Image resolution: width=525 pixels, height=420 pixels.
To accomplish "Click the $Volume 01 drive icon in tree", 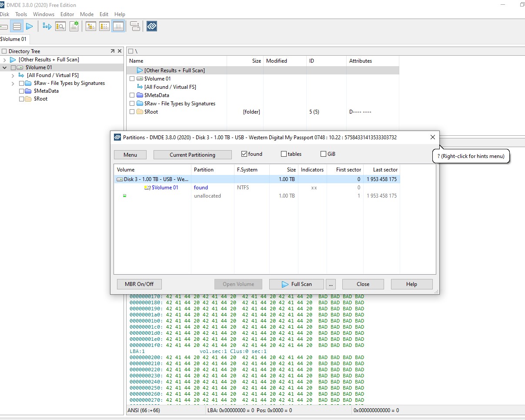I will click(x=20, y=67).
